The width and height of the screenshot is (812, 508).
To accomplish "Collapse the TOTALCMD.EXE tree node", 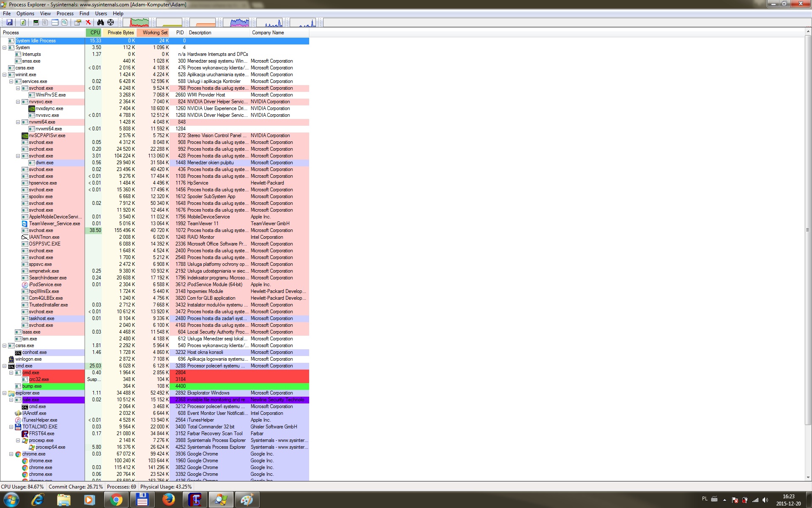I will pyautogui.click(x=11, y=427).
